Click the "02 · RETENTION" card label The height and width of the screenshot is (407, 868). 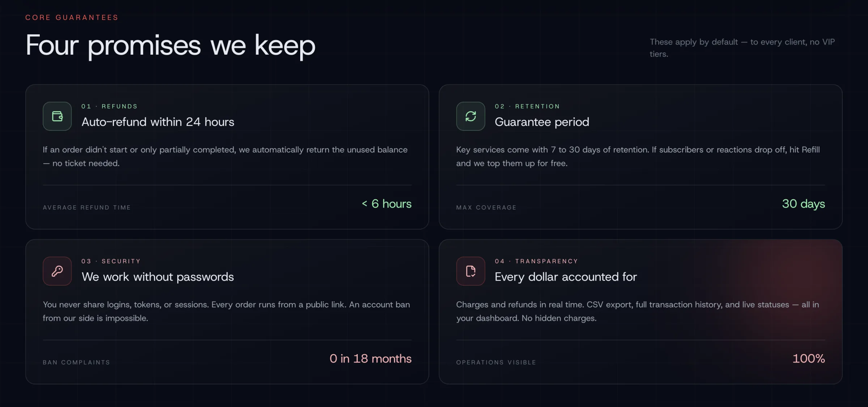(x=527, y=106)
